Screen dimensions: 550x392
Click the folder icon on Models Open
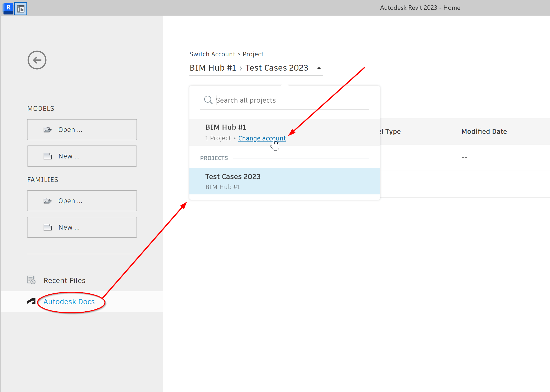tap(48, 130)
